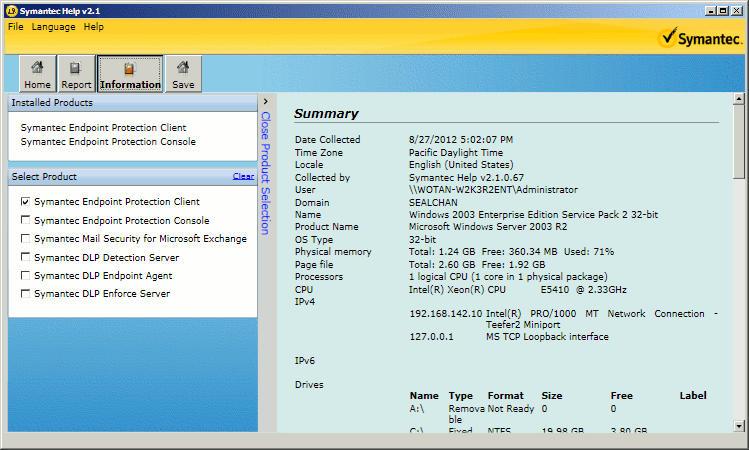
Task: Open the Help menu
Action: click(x=94, y=27)
